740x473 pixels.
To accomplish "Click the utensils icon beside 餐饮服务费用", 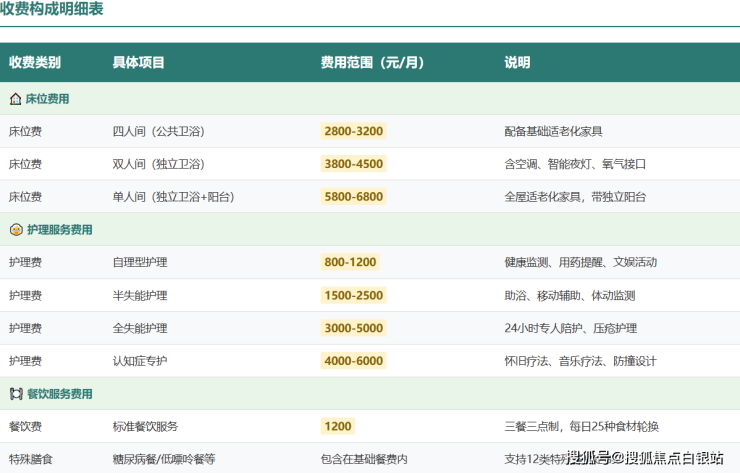I will tap(15, 394).
